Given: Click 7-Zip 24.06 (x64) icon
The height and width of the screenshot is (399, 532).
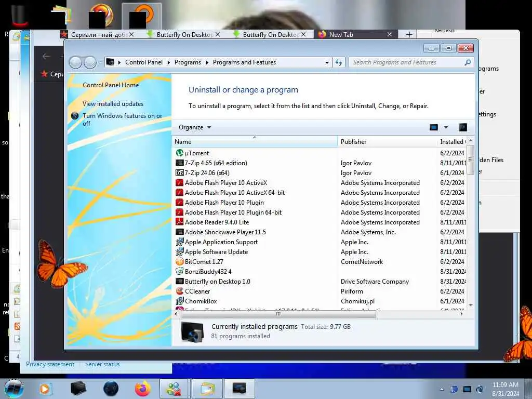Looking at the screenshot, I should tap(179, 172).
